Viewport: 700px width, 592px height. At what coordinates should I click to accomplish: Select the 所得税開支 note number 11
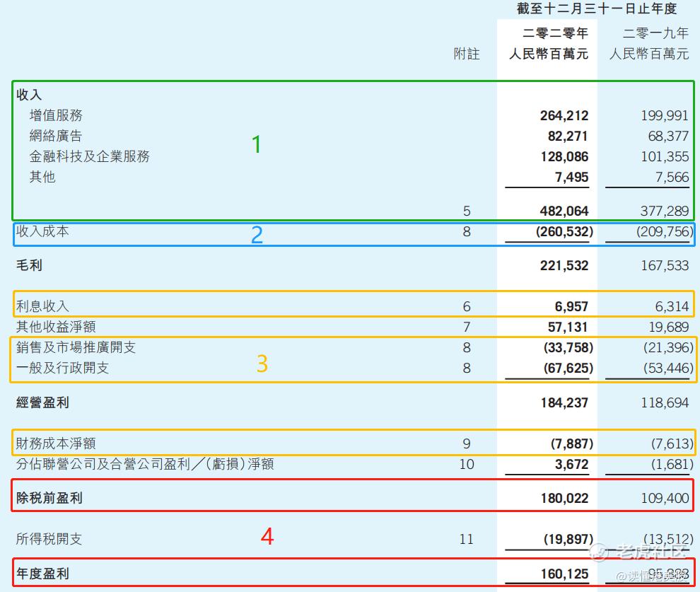[467, 540]
